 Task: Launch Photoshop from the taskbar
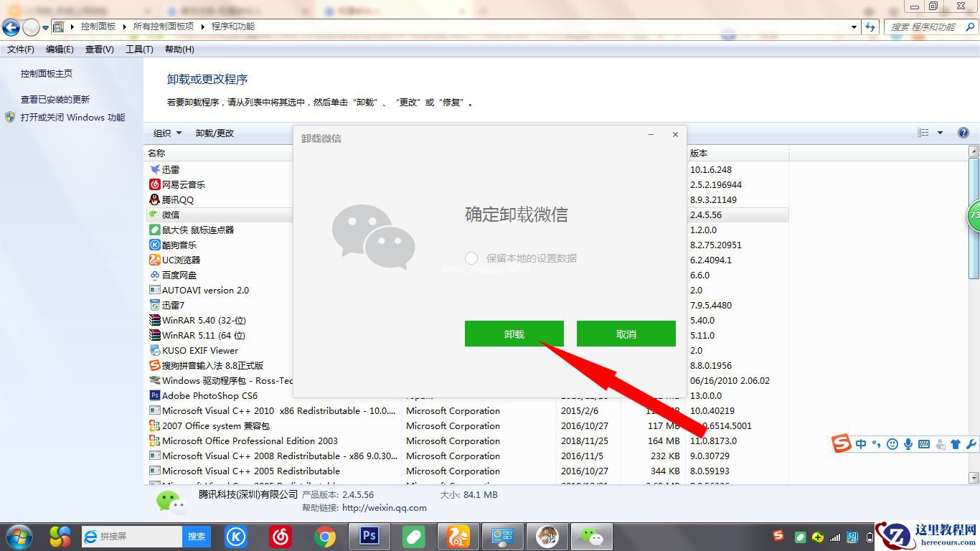tap(369, 536)
